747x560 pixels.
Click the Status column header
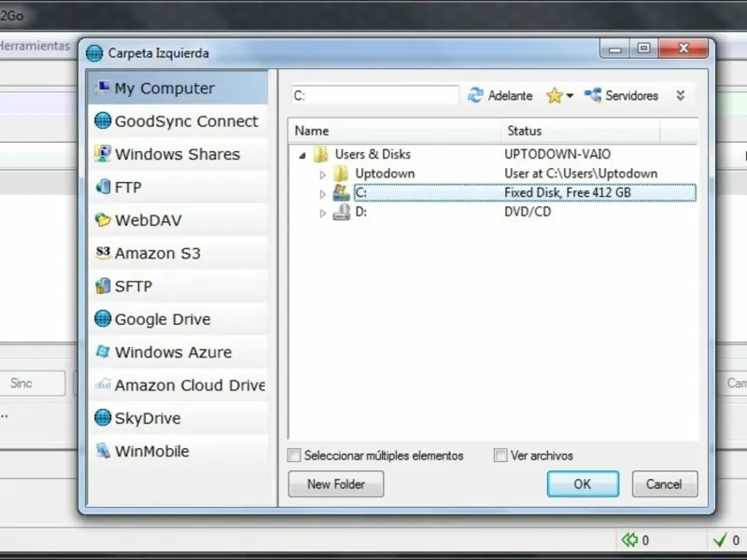580,131
